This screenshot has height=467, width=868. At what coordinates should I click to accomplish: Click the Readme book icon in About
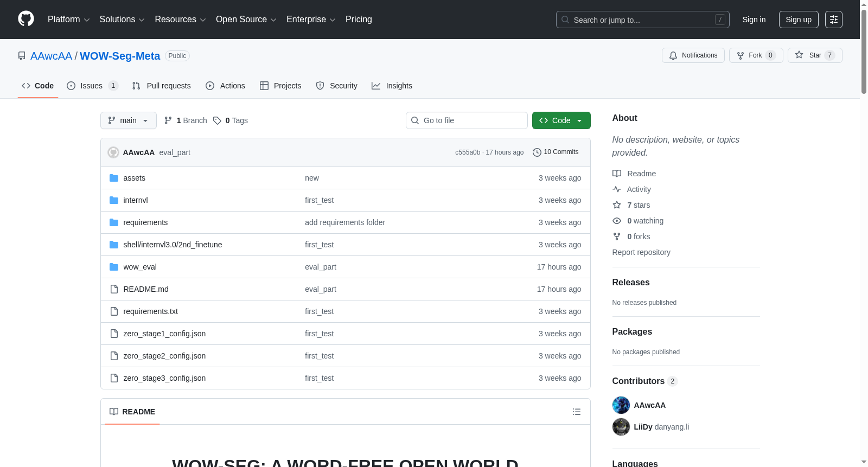pos(617,174)
